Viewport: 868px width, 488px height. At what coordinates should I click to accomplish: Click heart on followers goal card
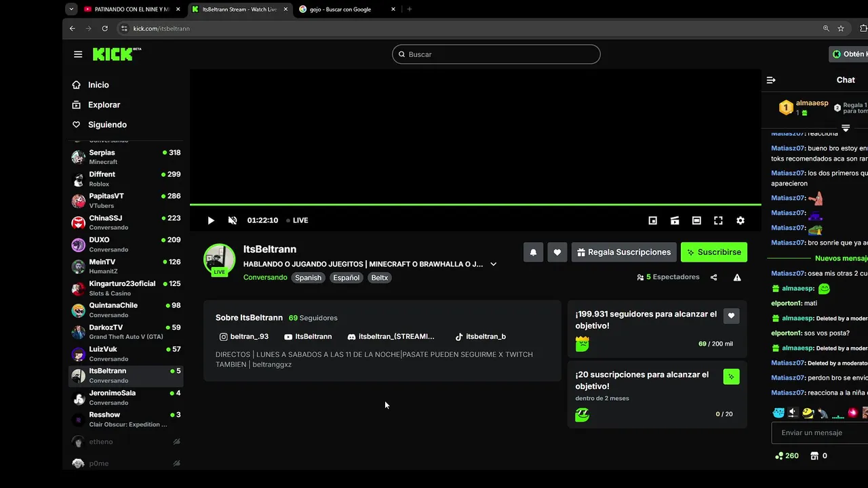(731, 316)
